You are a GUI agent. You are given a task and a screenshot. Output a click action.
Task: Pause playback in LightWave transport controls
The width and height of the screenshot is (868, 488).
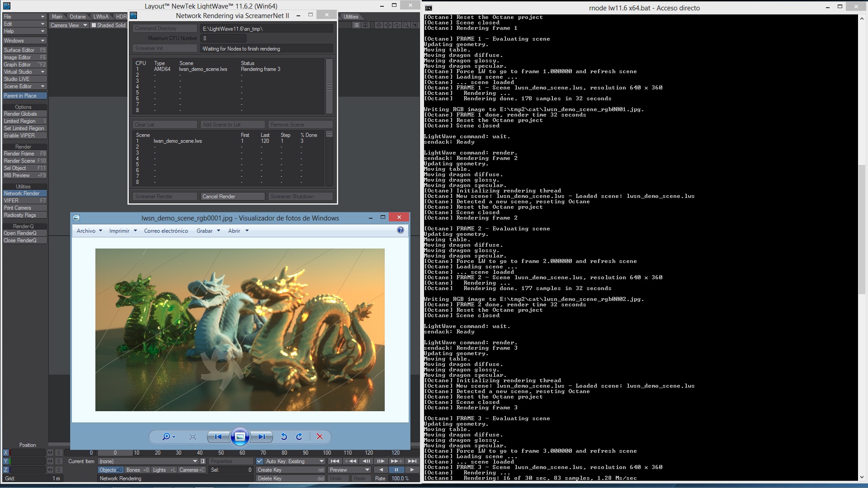coord(396,470)
